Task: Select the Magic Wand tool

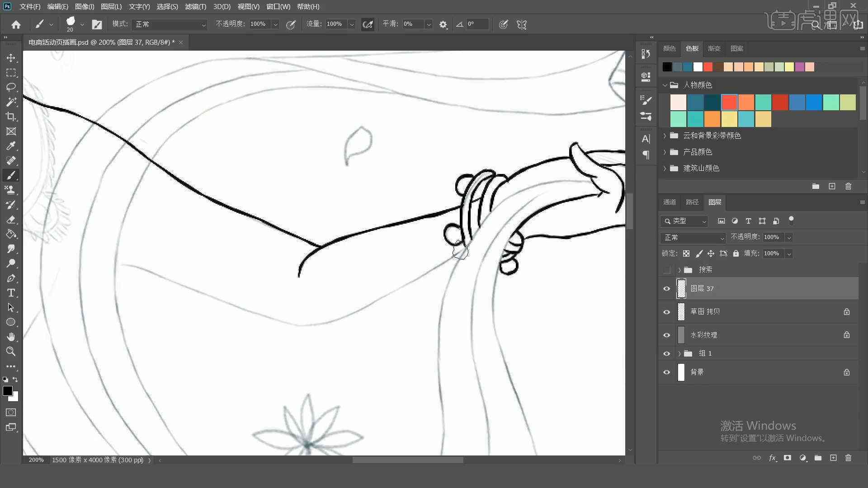Action: pyautogui.click(x=11, y=102)
